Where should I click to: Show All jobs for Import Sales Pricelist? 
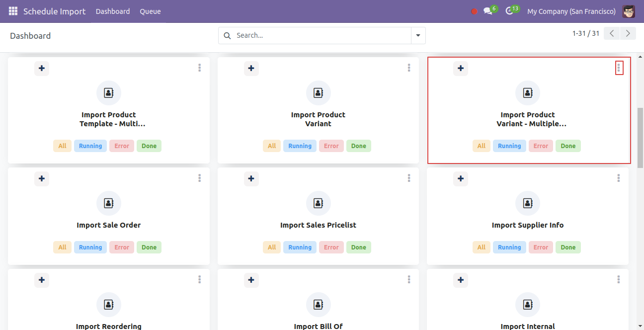272,247
